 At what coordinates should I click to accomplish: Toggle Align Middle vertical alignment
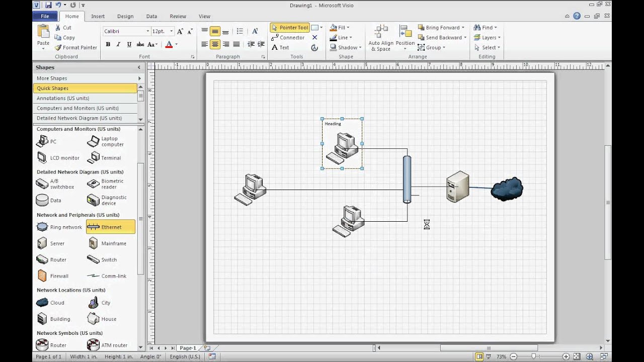pos(215,31)
